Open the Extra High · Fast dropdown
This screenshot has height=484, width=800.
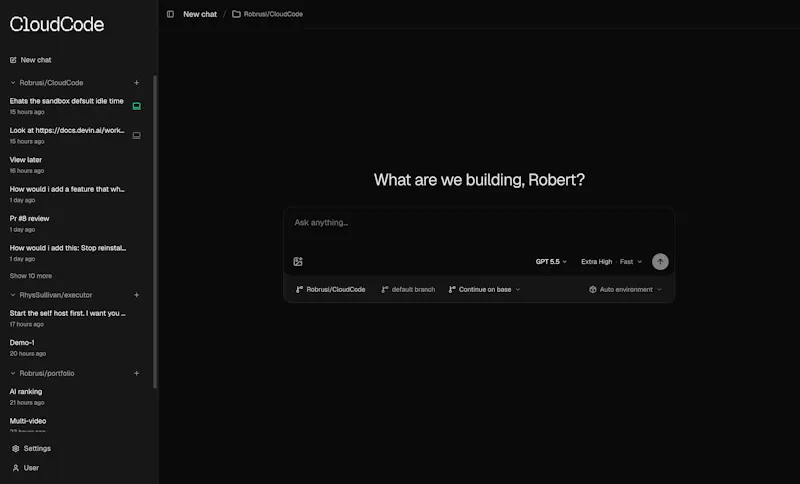pos(611,262)
